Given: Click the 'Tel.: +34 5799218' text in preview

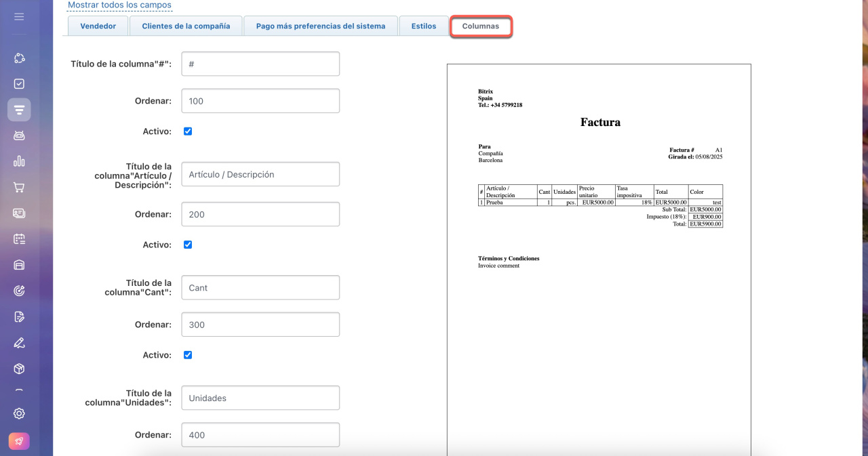Looking at the screenshot, I should [x=500, y=105].
